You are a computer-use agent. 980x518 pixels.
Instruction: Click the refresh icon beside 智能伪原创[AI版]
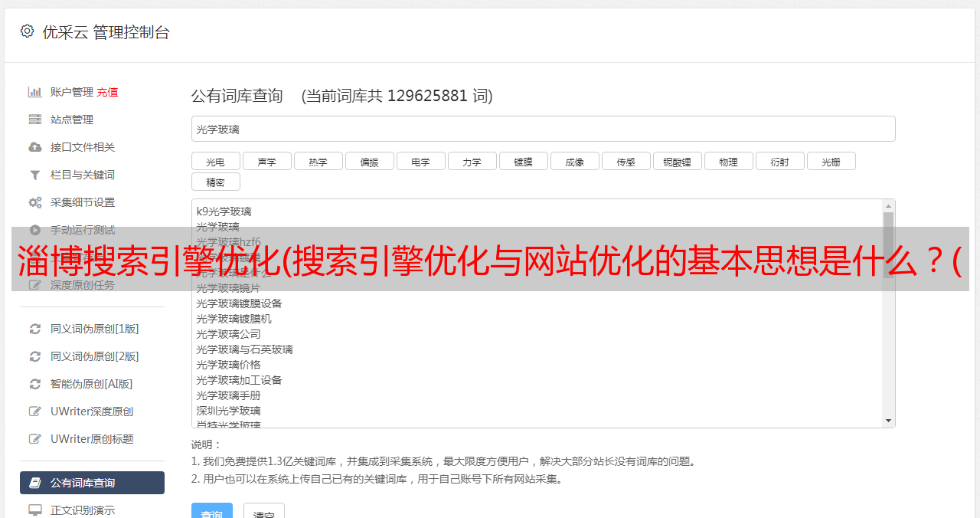click(35, 384)
